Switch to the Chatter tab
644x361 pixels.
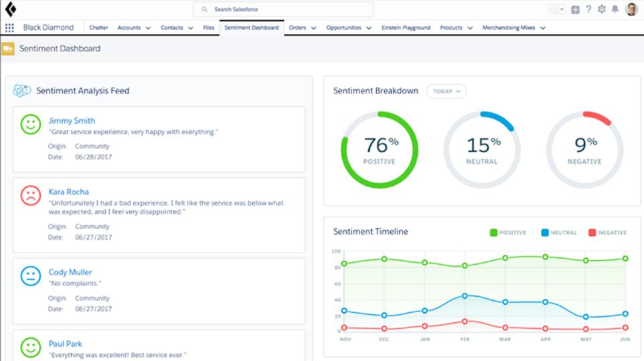point(99,28)
